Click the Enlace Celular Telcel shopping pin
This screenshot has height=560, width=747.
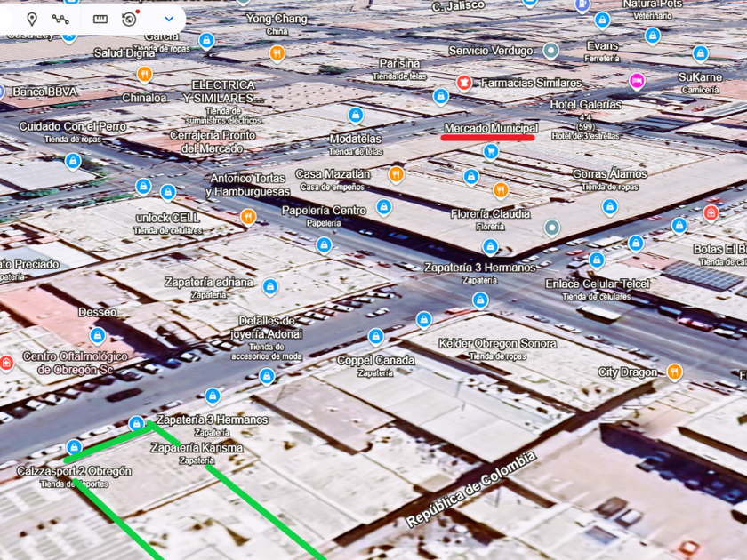point(597,260)
